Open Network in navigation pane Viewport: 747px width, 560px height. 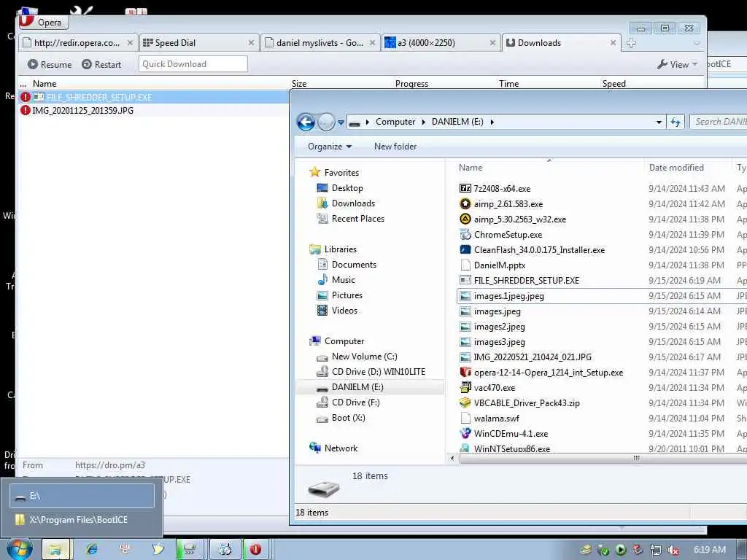(x=341, y=448)
